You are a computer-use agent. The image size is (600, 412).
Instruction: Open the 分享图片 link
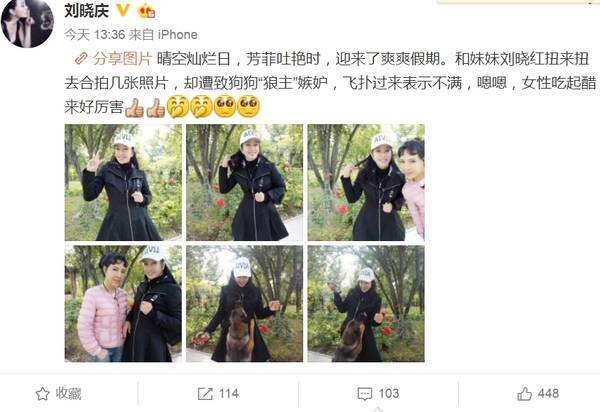click(x=122, y=59)
